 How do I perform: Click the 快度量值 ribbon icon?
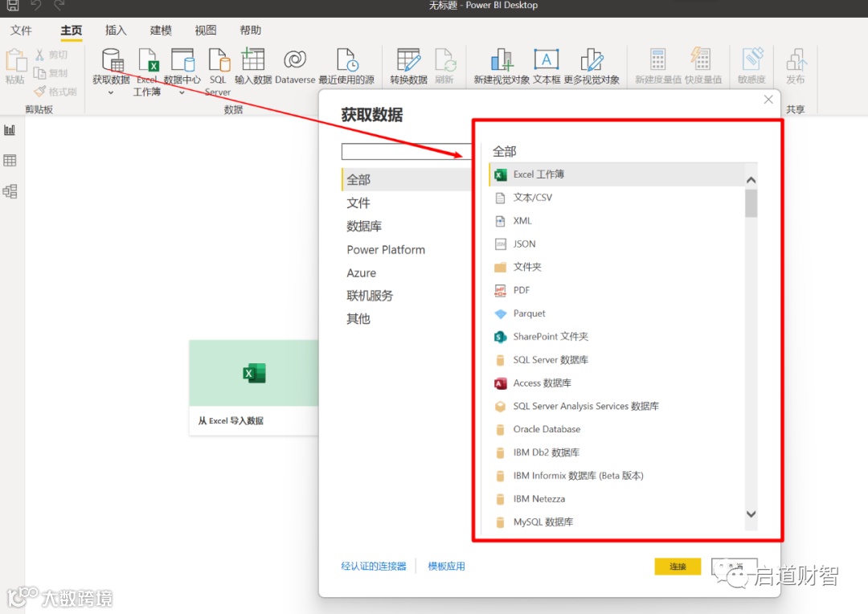click(701, 59)
